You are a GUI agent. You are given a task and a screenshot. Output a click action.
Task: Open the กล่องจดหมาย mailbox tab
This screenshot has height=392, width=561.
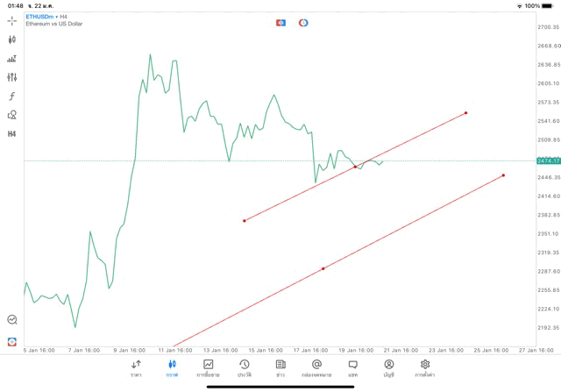316,367
